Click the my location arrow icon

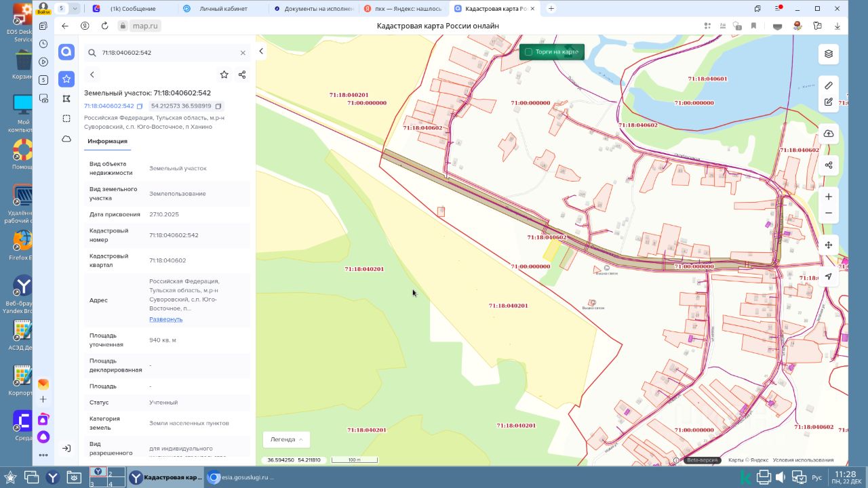pyautogui.click(x=828, y=277)
